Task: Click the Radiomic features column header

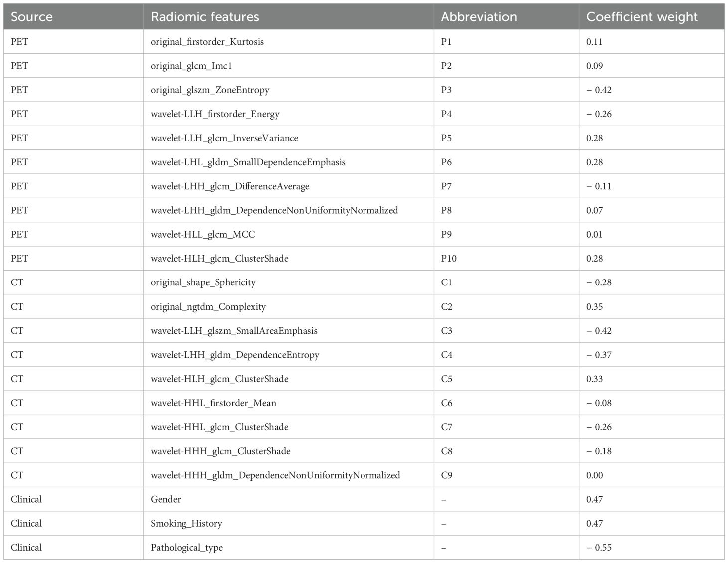Action: point(205,17)
